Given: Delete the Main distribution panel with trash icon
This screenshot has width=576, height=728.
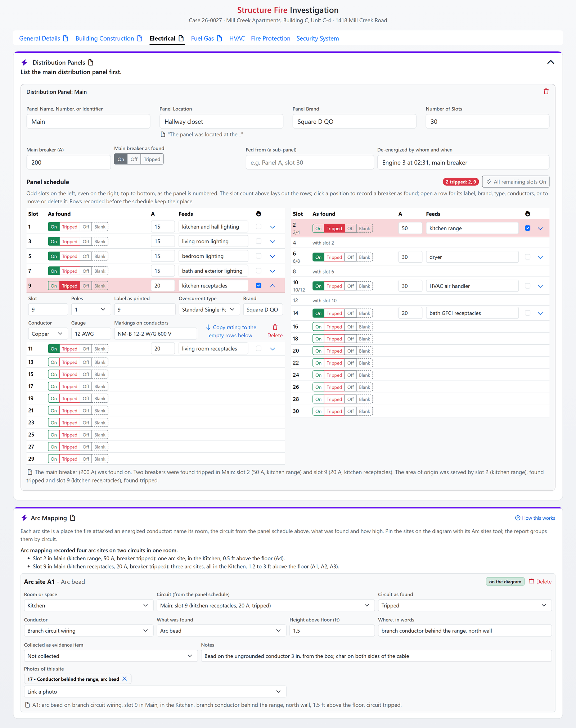Looking at the screenshot, I should [x=546, y=91].
